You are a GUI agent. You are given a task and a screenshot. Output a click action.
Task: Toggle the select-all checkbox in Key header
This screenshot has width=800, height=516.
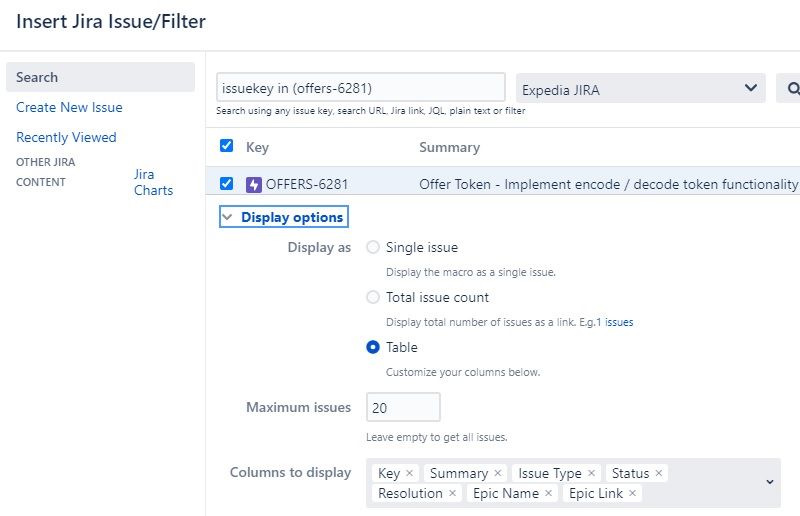(227, 146)
